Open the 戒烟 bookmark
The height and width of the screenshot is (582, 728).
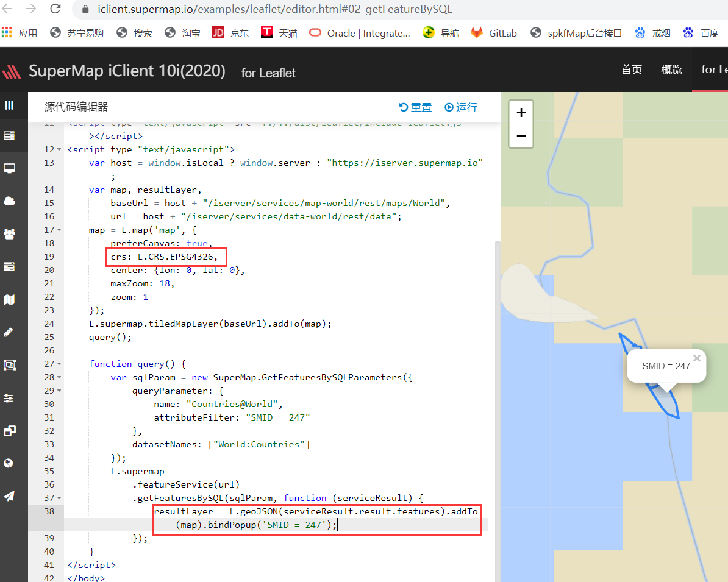click(653, 33)
